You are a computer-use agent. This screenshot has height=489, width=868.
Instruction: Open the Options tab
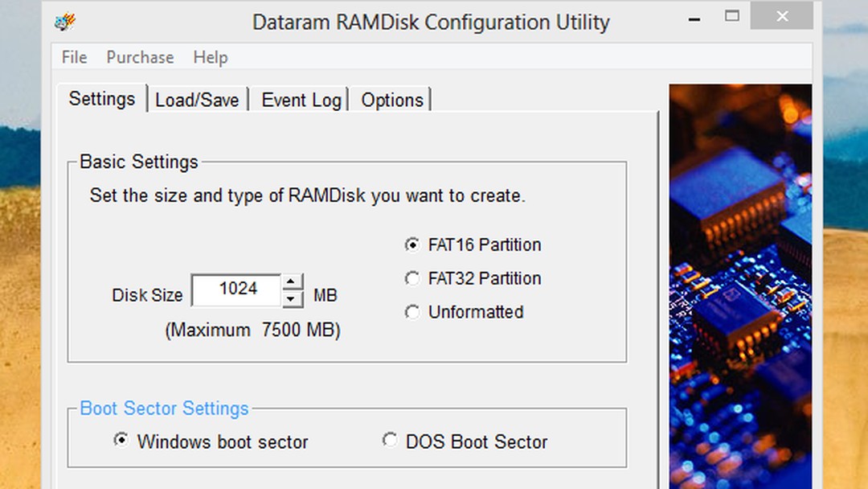(391, 99)
